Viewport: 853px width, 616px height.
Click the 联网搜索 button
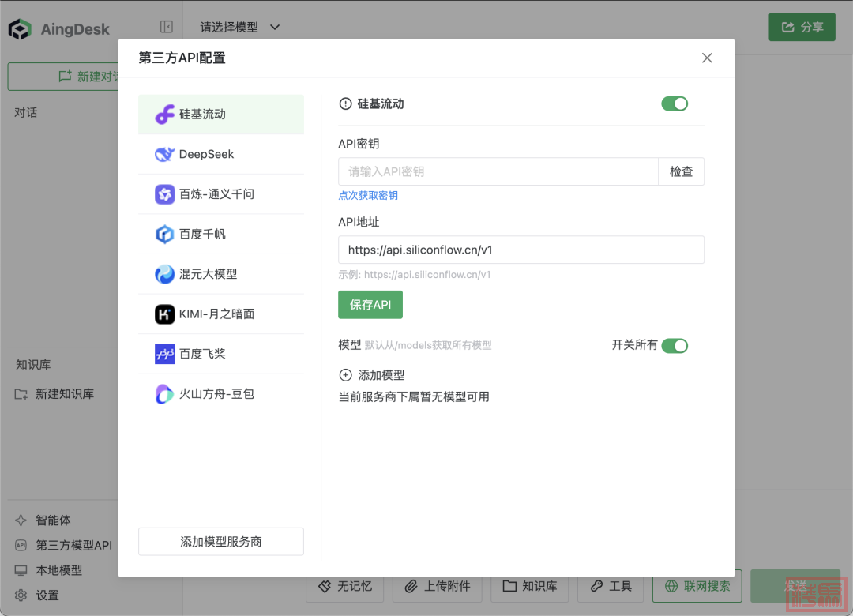coord(697,586)
